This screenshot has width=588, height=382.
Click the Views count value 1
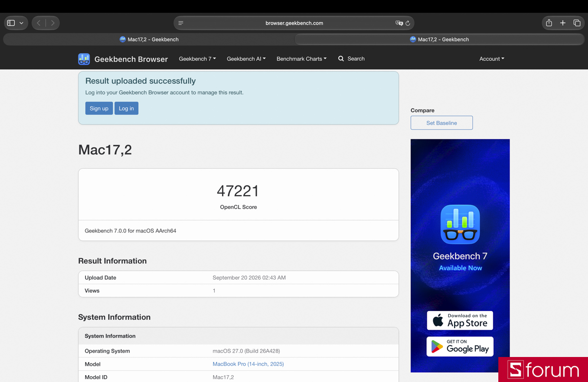[214, 291]
